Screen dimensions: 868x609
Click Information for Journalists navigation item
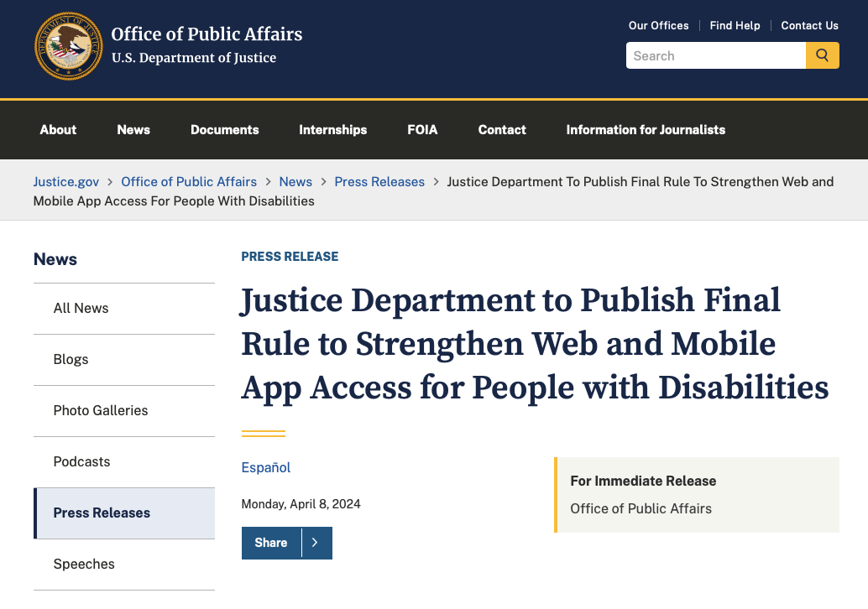646,130
